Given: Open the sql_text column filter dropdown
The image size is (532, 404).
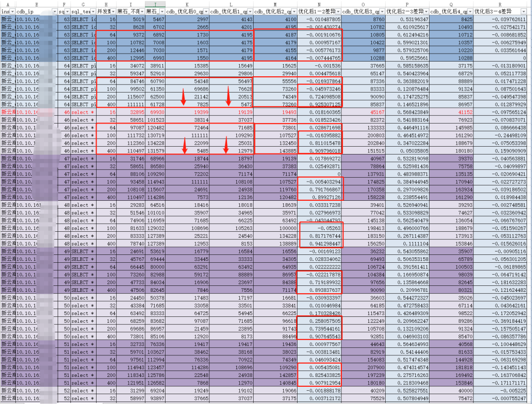Looking at the screenshot, I should (x=93, y=11).
